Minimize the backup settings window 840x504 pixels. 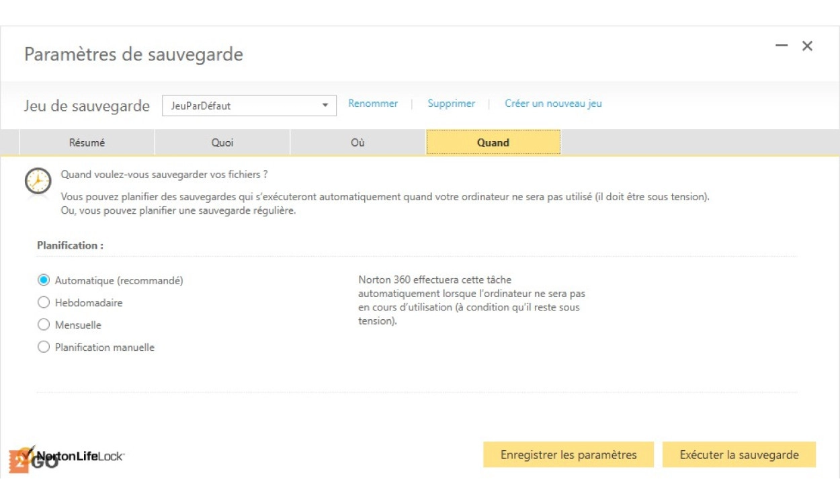pyautogui.click(x=781, y=46)
